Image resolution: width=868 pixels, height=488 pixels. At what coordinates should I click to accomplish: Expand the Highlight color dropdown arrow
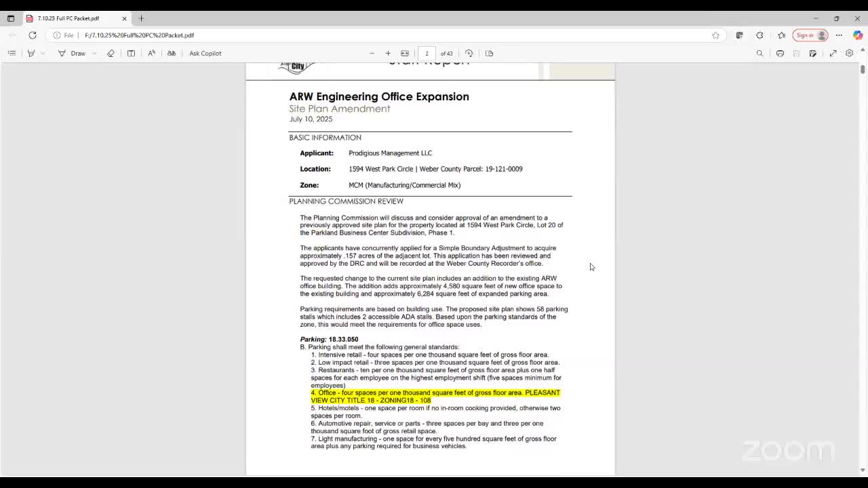point(43,54)
